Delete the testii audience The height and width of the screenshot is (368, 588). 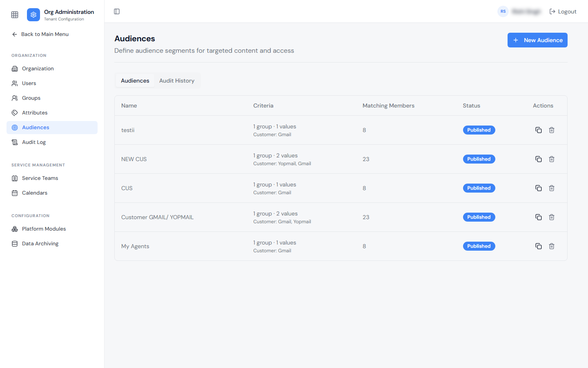552,130
